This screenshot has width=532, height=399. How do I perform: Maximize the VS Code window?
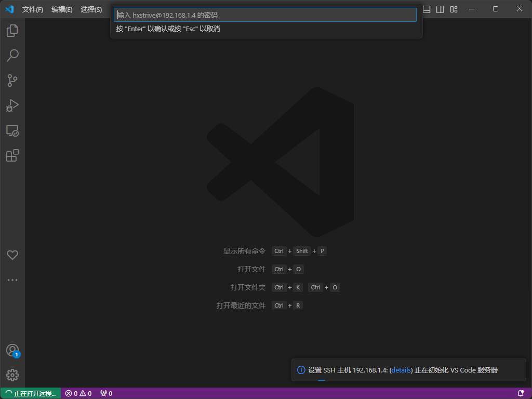(496, 9)
